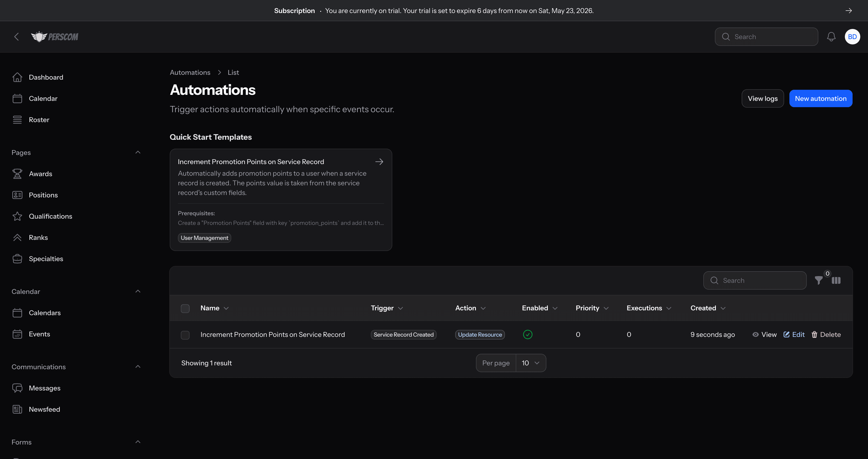The width and height of the screenshot is (868, 459).
Task: Open the PERSCOM logo home link
Action: [54, 37]
